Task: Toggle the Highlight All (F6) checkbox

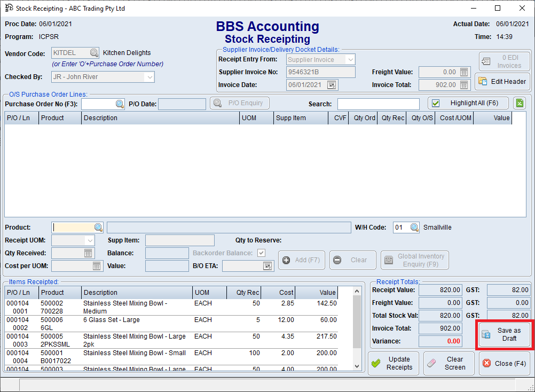Action: click(436, 103)
